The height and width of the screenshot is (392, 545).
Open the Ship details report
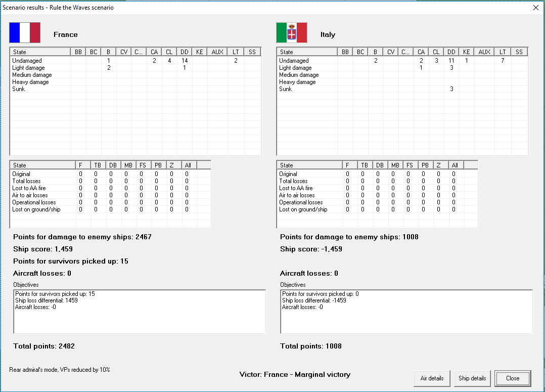point(472,378)
